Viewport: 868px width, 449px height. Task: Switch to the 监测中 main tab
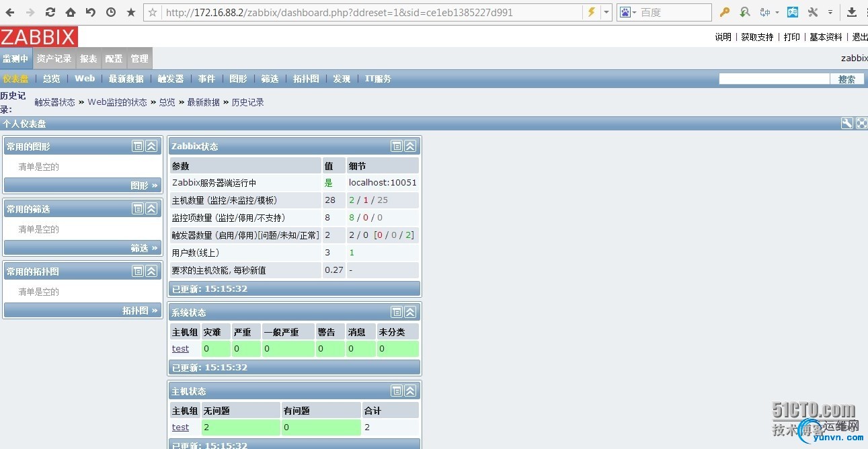point(15,58)
